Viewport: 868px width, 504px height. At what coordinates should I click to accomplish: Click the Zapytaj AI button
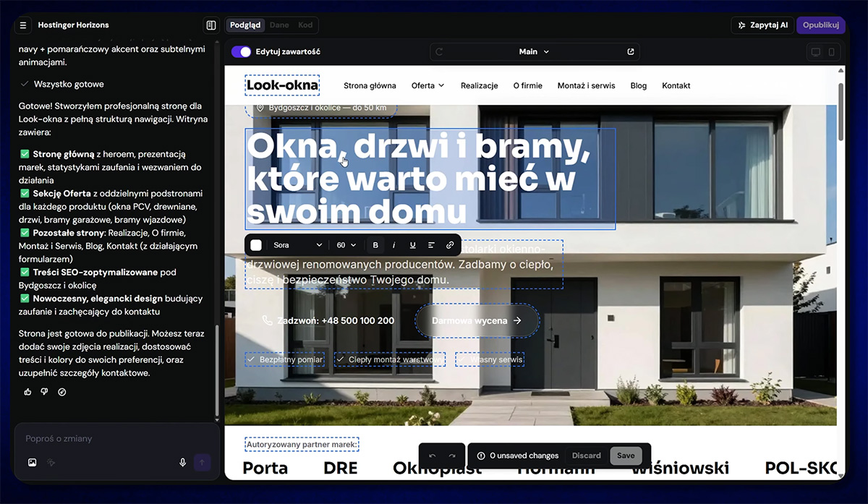pos(762,25)
